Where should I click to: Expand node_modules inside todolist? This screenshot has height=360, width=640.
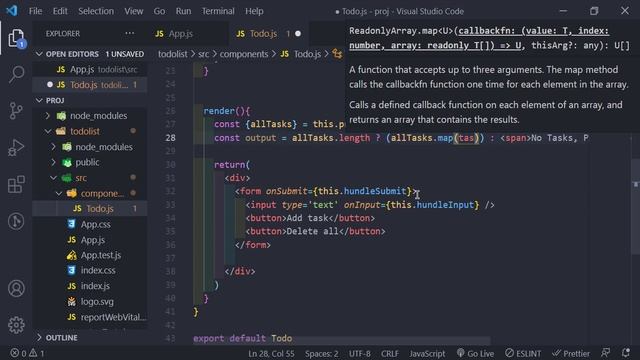(x=90, y=147)
